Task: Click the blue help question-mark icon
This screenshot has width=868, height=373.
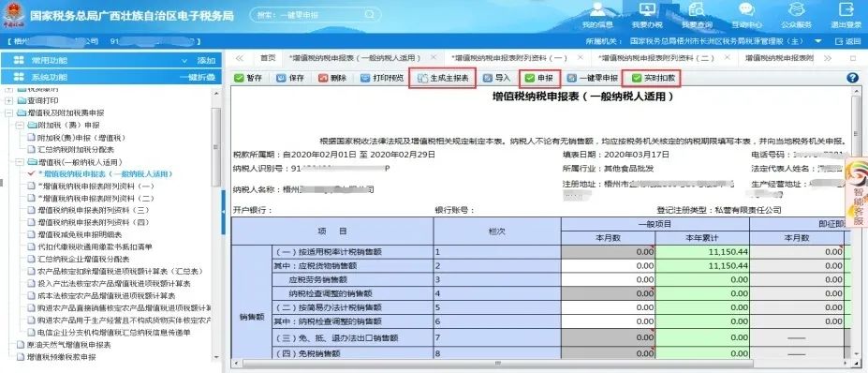Action: [x=852, y=78]
